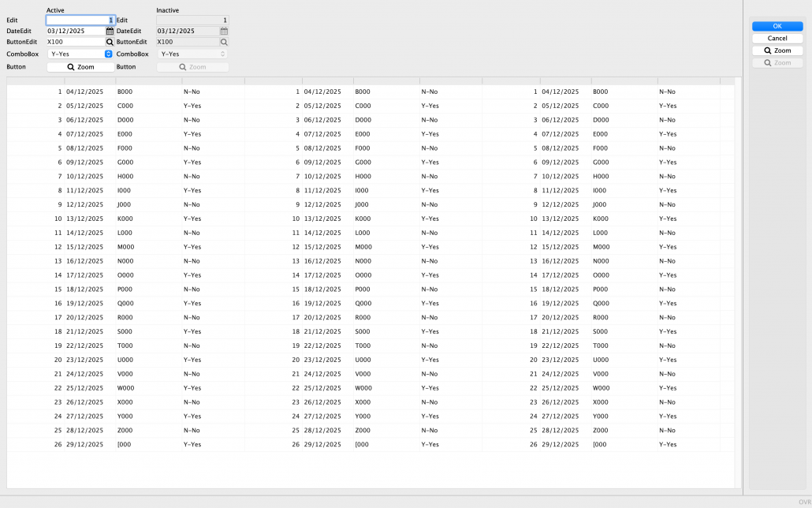
Task: Click the Inactive column's disabled Zoom button
Action: (192, 67)
